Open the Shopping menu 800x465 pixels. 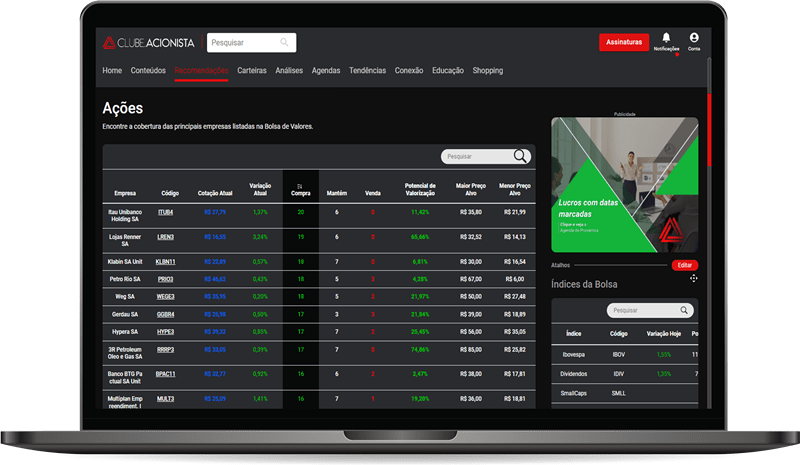click(488, 70)
